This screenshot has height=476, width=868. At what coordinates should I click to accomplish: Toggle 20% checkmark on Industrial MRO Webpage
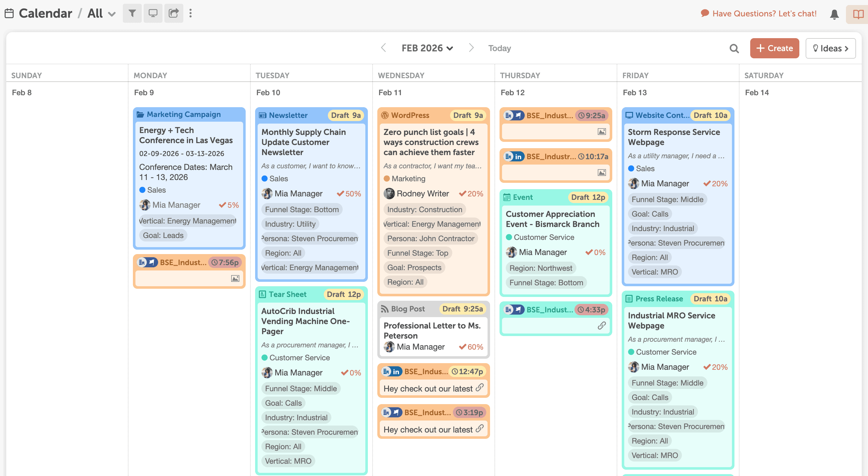[707, 367]
